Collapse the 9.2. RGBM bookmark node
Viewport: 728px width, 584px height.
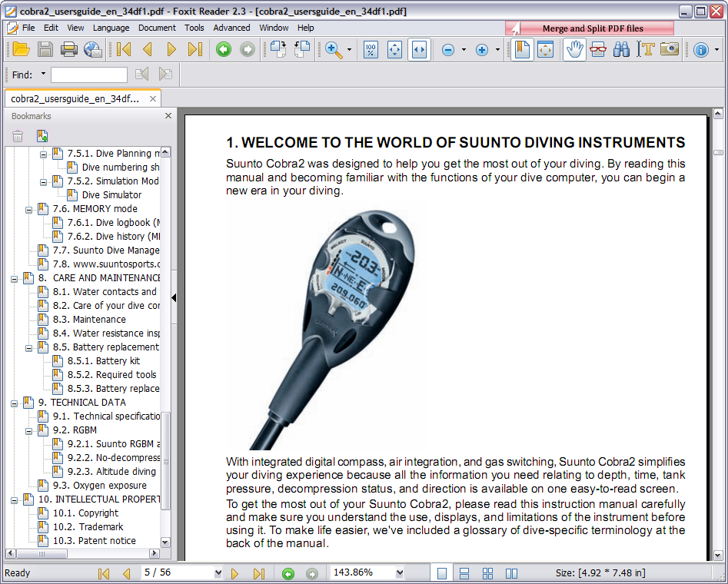[29, 430]
